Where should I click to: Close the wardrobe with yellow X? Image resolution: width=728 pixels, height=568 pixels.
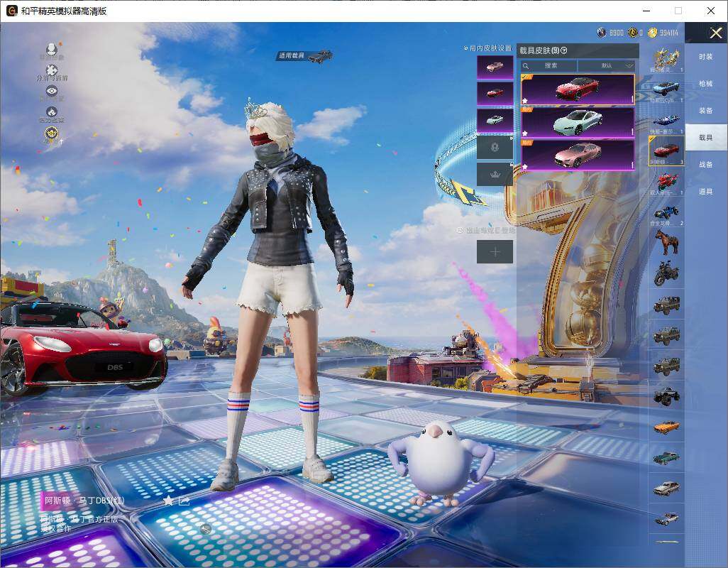(715, 33)
